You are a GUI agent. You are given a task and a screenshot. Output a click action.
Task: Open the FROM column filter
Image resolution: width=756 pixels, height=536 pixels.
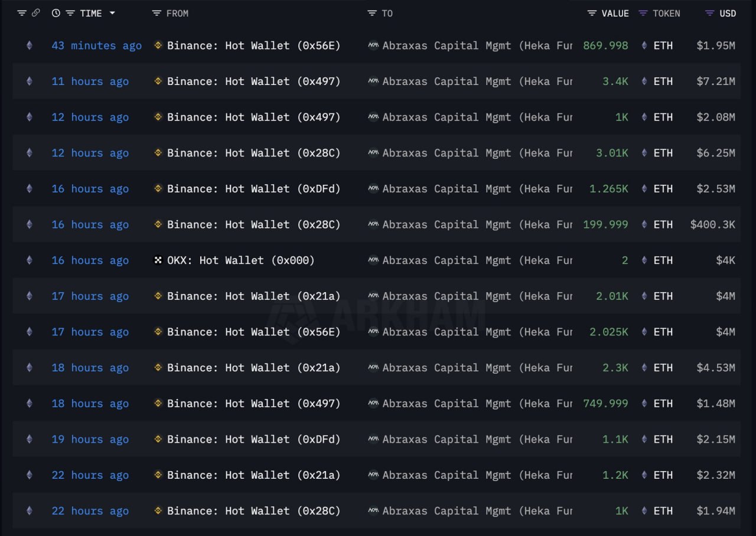[157, 13]
